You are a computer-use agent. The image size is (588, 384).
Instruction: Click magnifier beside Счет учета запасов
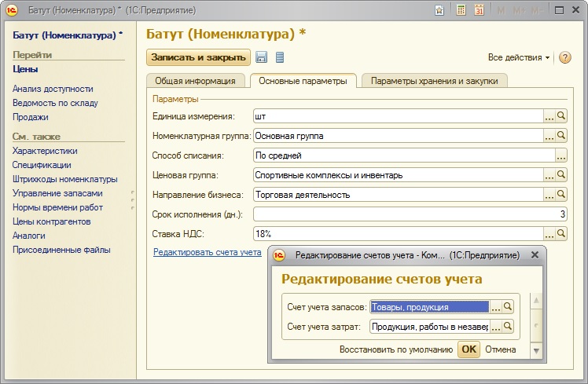[508, 307]
